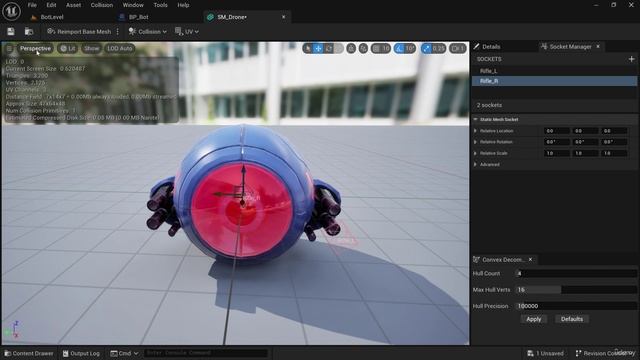Click the 1 Unsaved indicator
This screenshot has height=360, width=640.
coord(545,353)
